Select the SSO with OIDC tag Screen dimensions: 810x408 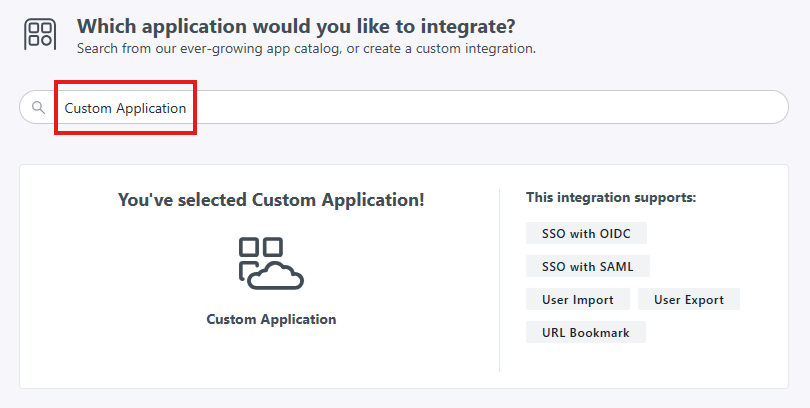point(586,233)
